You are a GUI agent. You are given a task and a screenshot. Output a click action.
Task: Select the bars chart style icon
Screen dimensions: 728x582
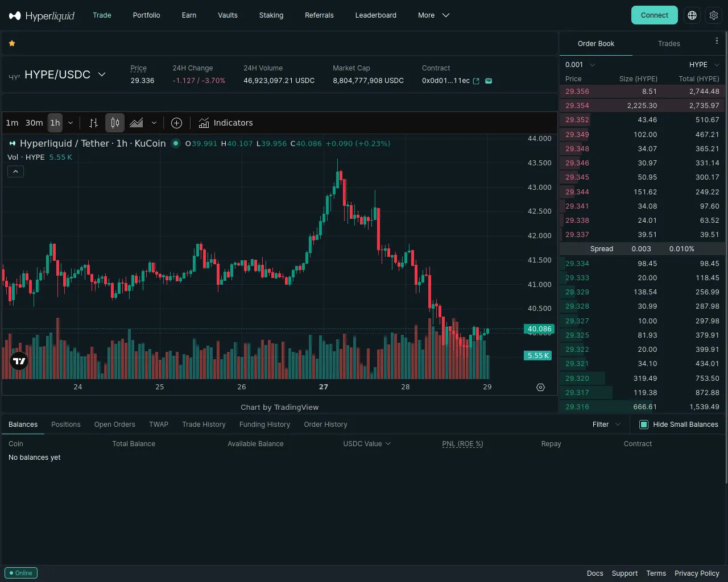tap(94, 123)
